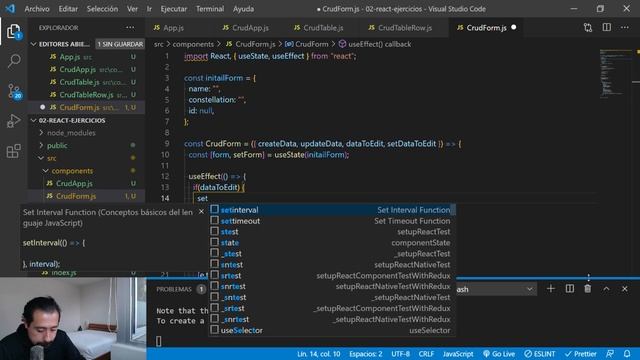Click the ESLINT status bar item
This screenshot has height=360, width=640.
click(540, 354)
